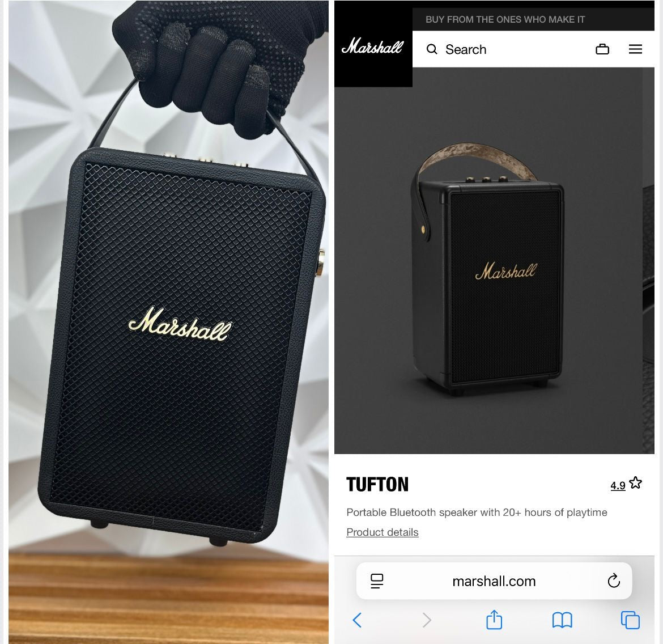This screenshot has width=663, height=644.
Task: Tap the search magnifier icon
Action: pos(432,49)
